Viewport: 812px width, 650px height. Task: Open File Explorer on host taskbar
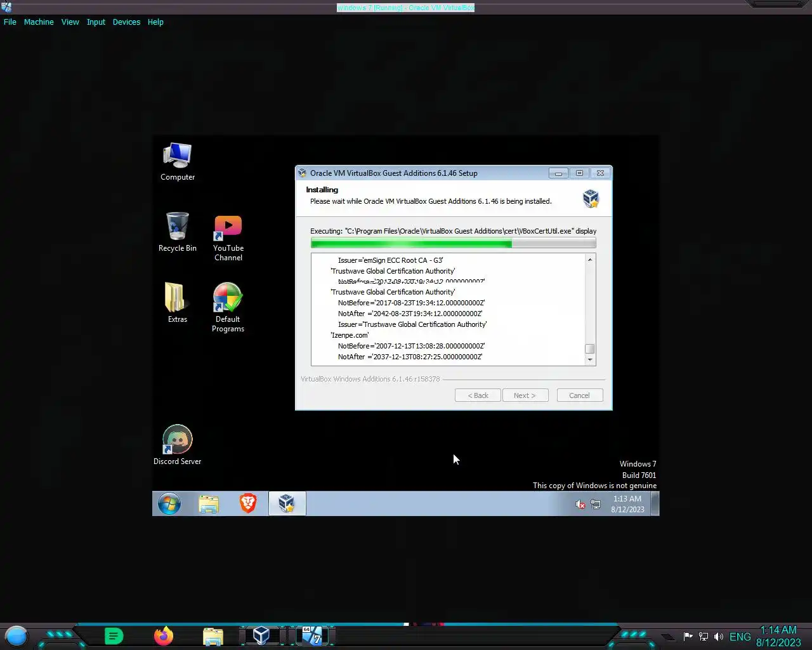pos(213,635)
